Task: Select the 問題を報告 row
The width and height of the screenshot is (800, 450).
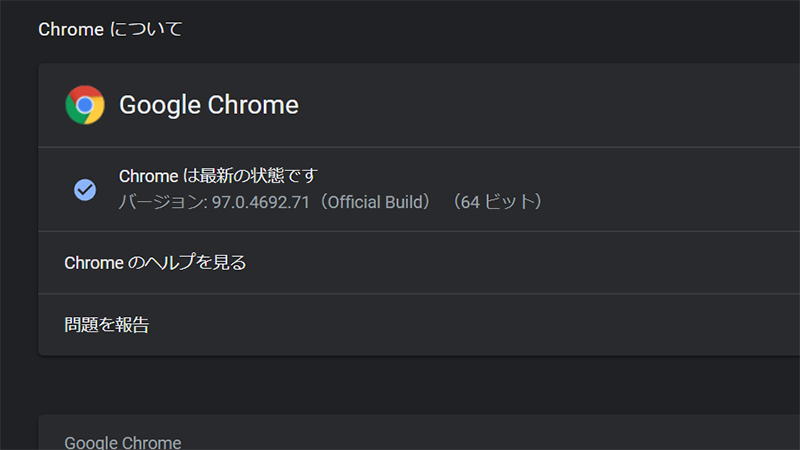Action: click(107, 324)
